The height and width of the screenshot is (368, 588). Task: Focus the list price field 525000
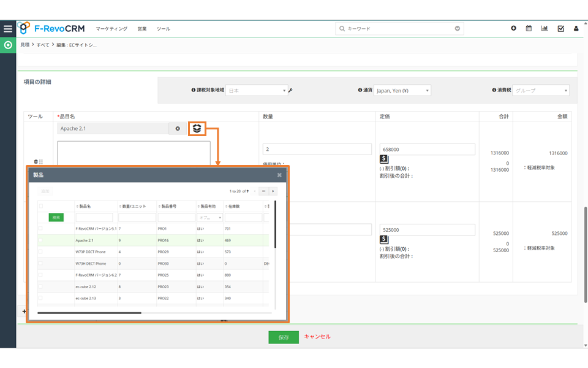[x=427, y=230]
